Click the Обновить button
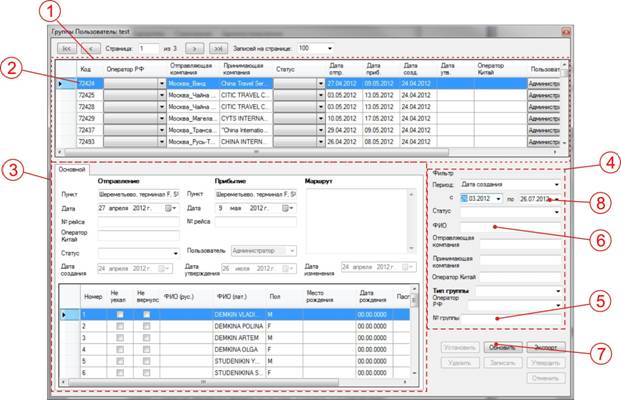 [503, 347]
